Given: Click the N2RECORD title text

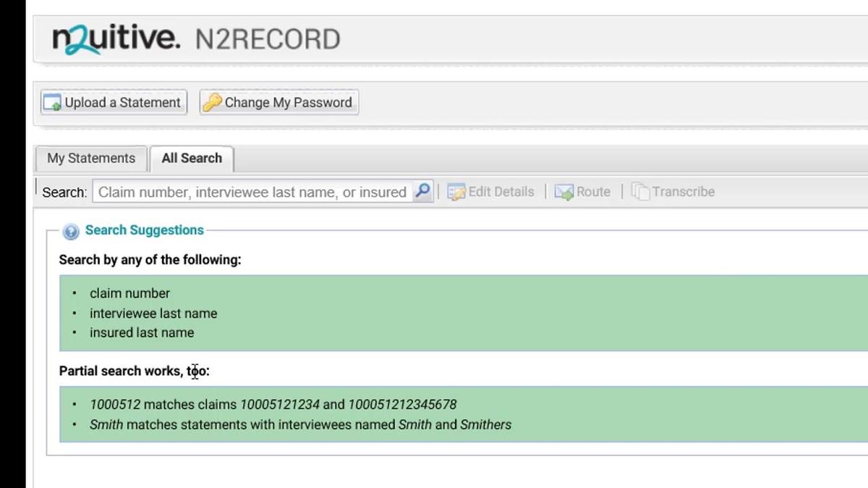Looking at the screenshot, I should pos(268,39).
